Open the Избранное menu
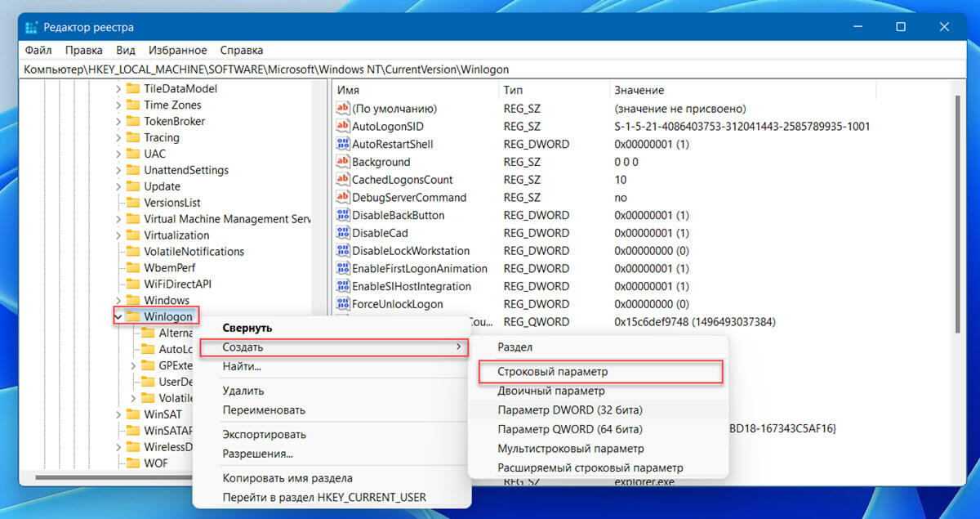The width and height of the screenshot is (980, 519). [176, 50]
